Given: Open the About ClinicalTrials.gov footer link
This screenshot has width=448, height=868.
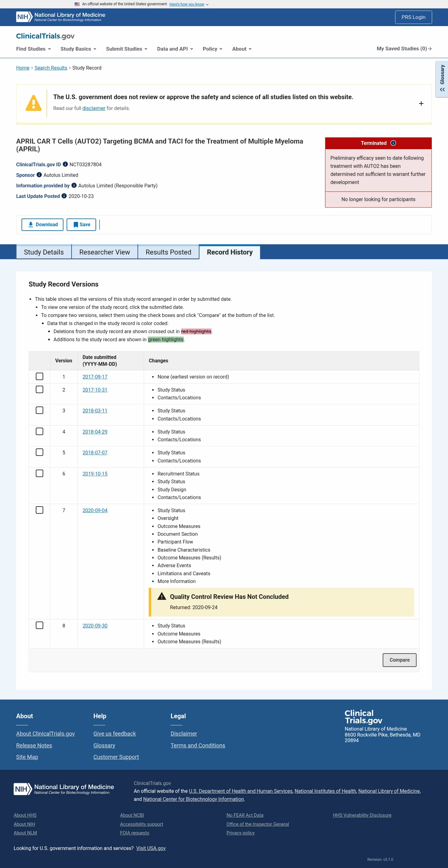Looking at the screenshot, I should [x=45, y=733].
